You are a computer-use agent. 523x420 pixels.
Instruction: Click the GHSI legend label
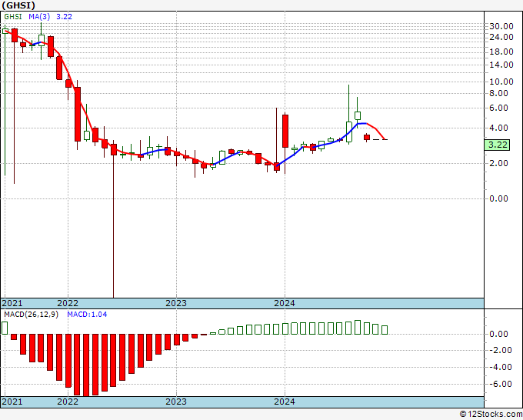point(12,17)
